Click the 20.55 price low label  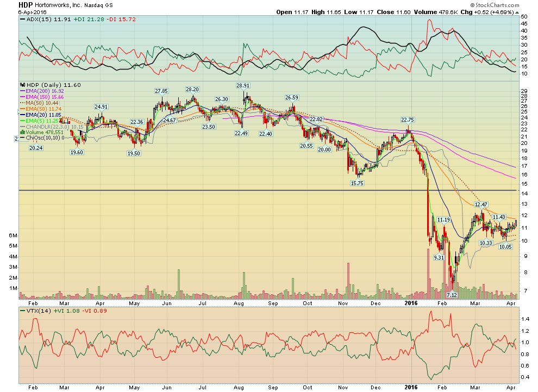point(306,146)
